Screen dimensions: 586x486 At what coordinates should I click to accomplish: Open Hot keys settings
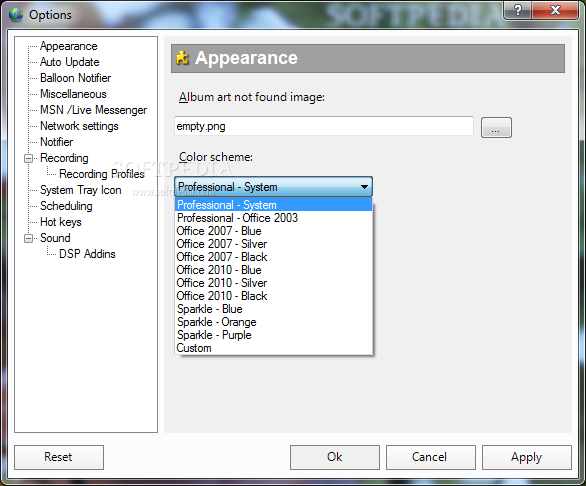click(x=61, y=222)
